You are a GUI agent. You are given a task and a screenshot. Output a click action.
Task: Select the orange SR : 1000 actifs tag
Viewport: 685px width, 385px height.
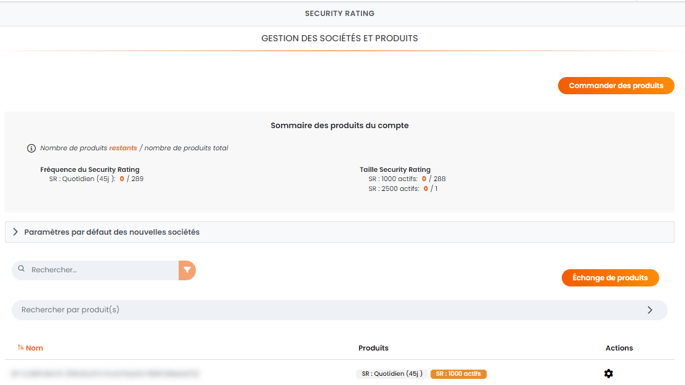pos(458,374)
